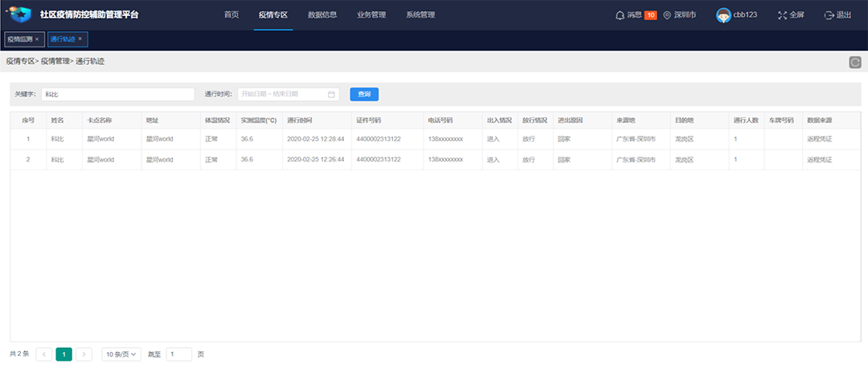Viewport: 868px width, 368px height.
Task: Click the location pin icon beside 深圳市
Action: 667,15
